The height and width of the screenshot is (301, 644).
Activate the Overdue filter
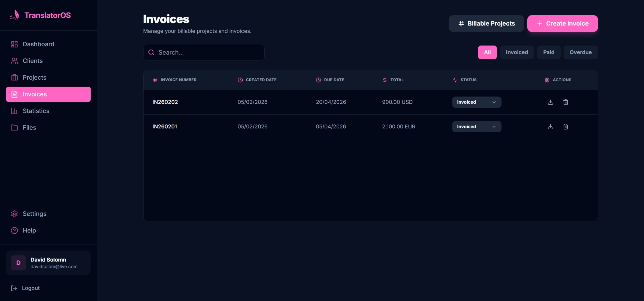tap(580, 52)
